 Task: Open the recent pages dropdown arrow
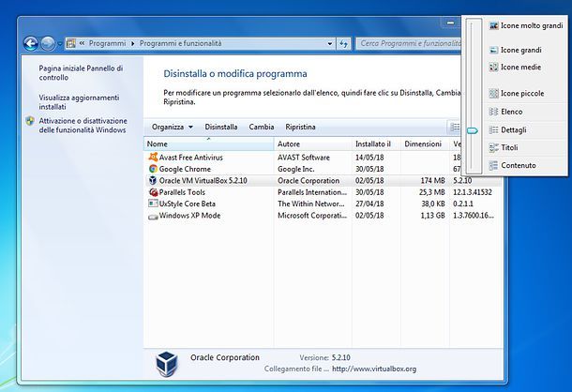(x=60, y=44)
